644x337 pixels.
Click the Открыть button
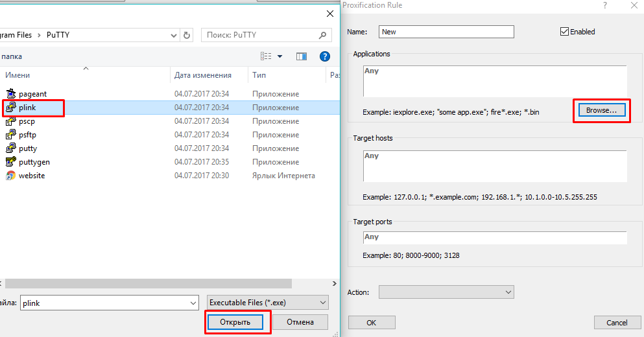[235, 322]
